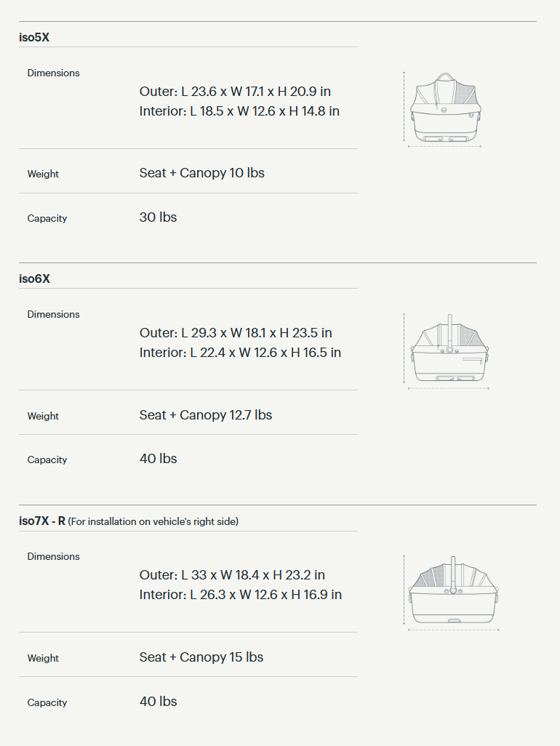The image size is (560, 746).
Task: Click the iso6X outer dimensions line
Action: coord(236,333)
